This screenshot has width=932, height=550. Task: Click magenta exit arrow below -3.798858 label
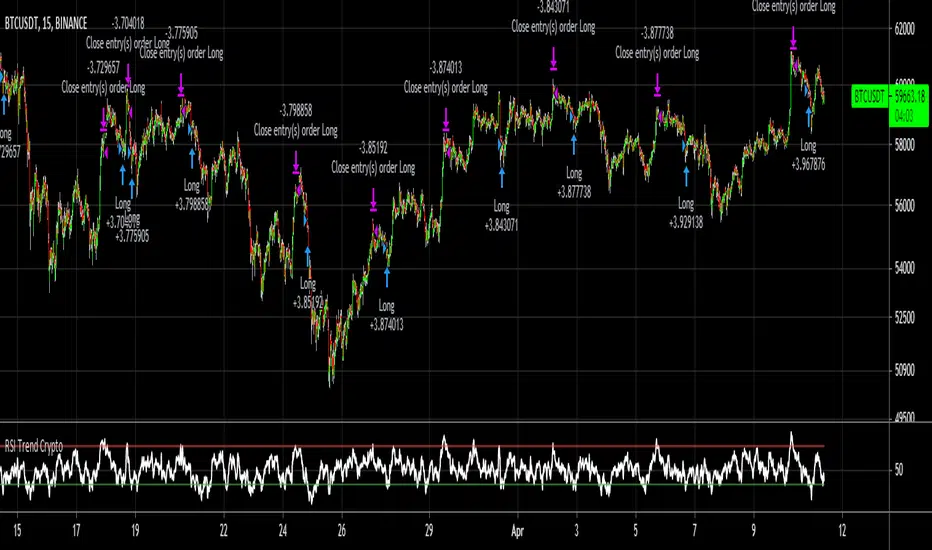[296, 163]
